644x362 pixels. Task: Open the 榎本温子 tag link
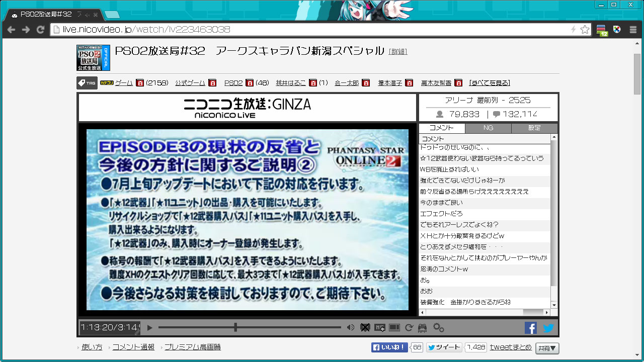(390, 83)
